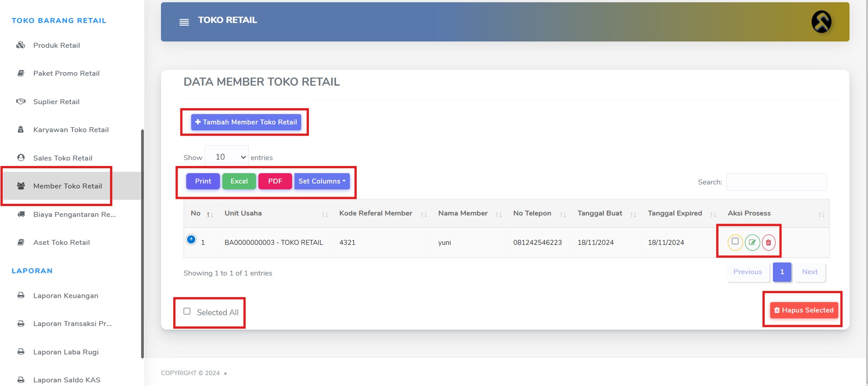Image resolution: width=868 pixels, height=386 pixels.
Task: Click member name cell yuni
Action: click(x=445, y=243)
